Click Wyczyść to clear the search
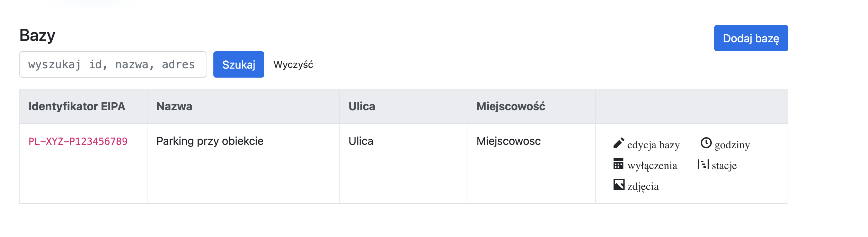This screenshot has width=868, height=237. [293, 65]
